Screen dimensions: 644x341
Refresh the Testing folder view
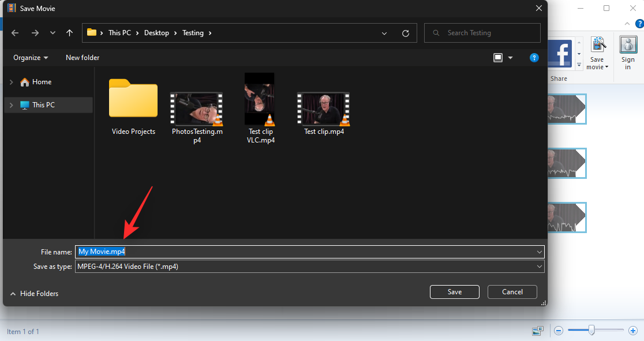[x=405, y=33]
